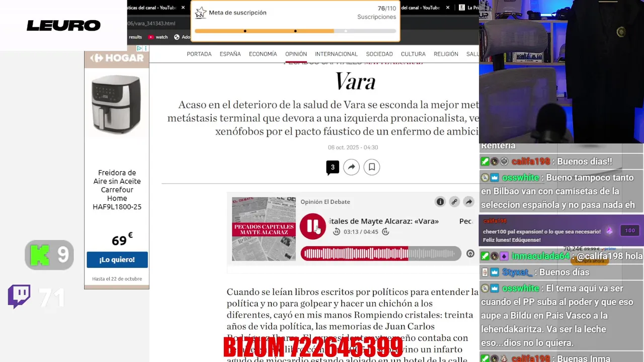Go to the SOCIEDAD section

379,54
